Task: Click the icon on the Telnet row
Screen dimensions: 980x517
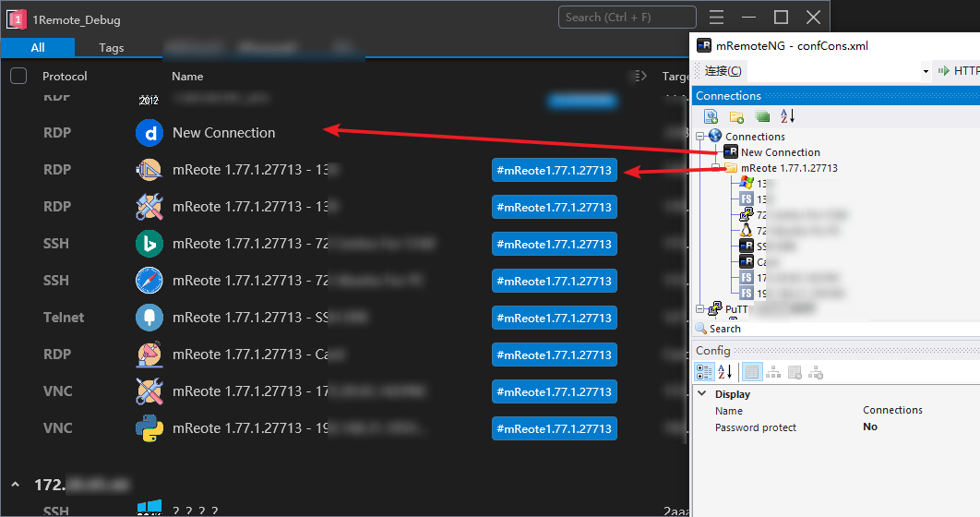Action: pos(149,318)
